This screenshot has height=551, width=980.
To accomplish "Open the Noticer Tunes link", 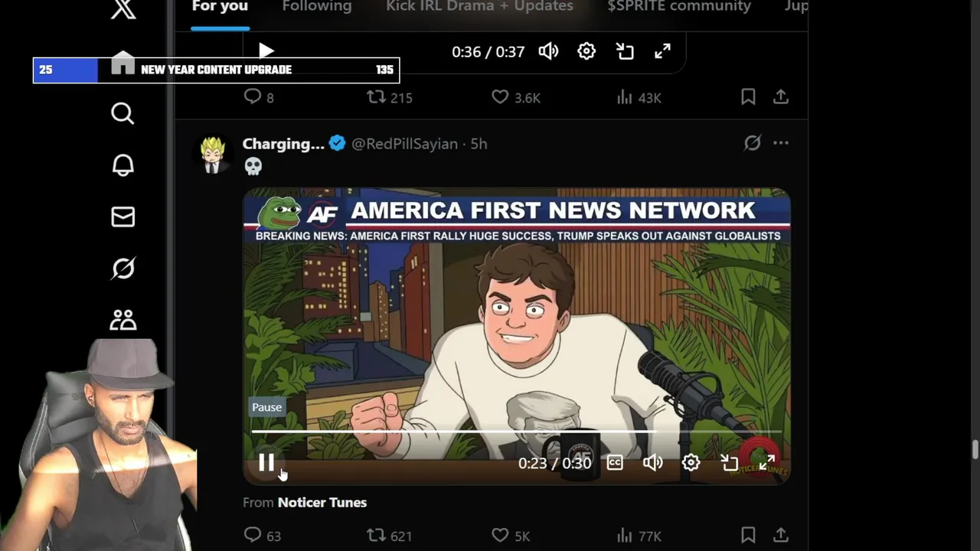I will tap(322, 502).
